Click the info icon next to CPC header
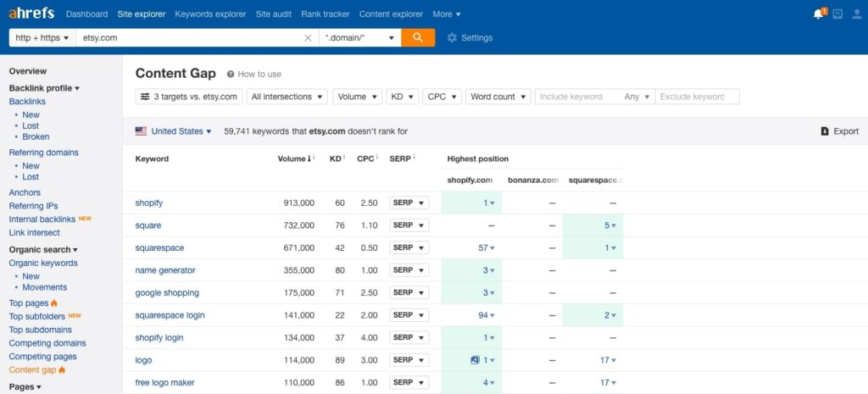Screen dimensions: 868x394 (376, 158)
